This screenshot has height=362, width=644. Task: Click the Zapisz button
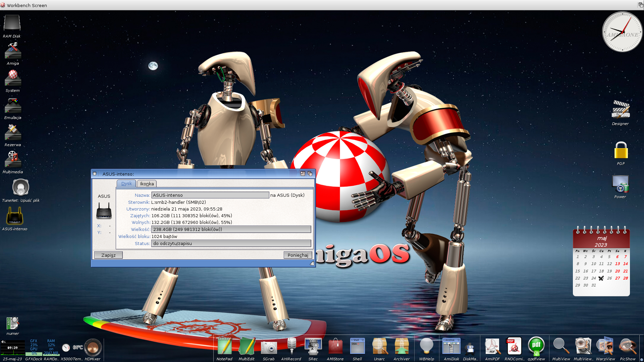pos(108,255)
